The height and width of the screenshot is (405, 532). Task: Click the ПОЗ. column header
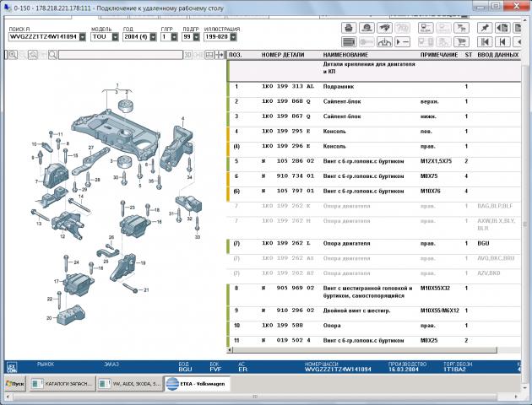tap(236, 55)
